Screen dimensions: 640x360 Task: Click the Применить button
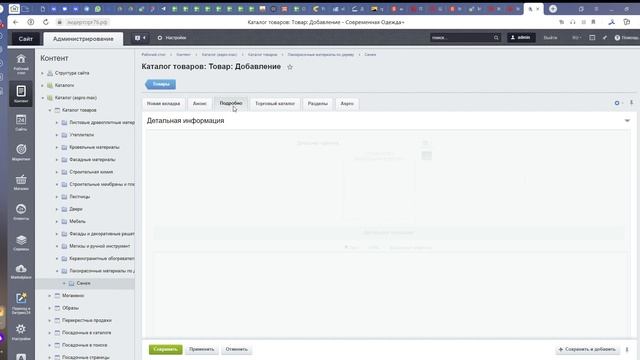pos(202,349)
